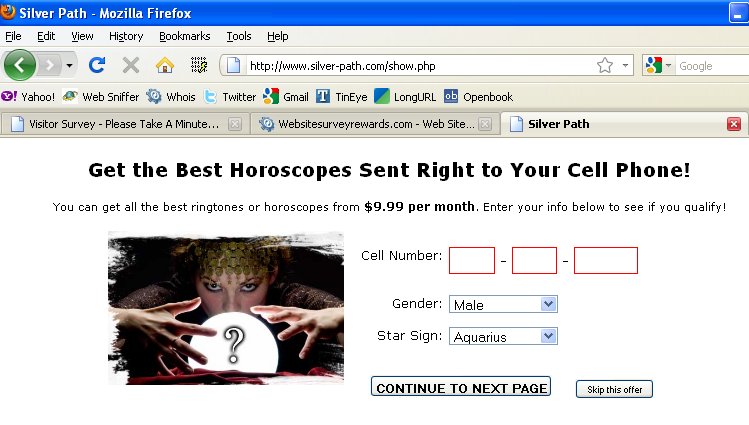Viewport: 749px width, 425px height.
Task: Go back with the green Back arrow
Action: point(20,65)
